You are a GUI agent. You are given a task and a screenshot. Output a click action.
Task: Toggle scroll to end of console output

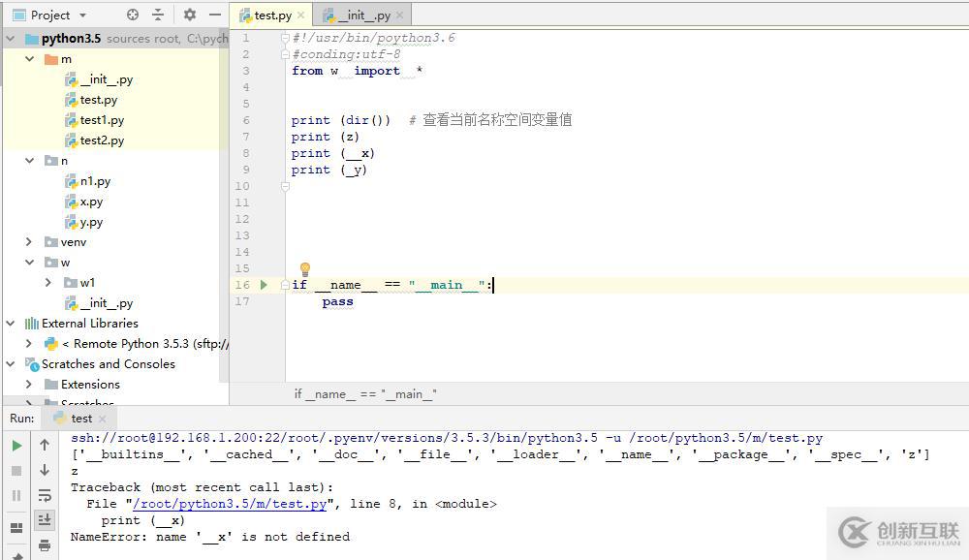coord(45,520)
